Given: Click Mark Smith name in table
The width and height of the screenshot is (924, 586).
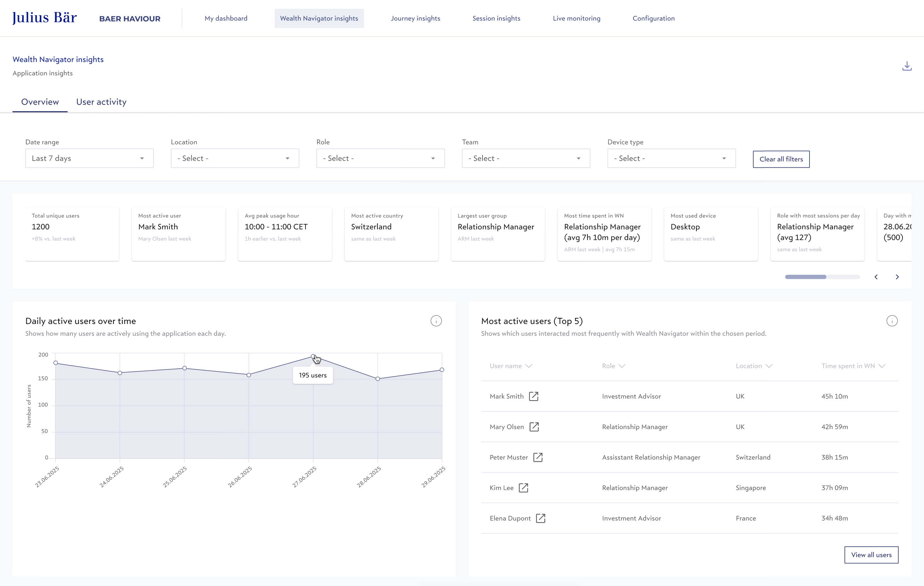Looking at the screenshot, I should click(507, 396).
